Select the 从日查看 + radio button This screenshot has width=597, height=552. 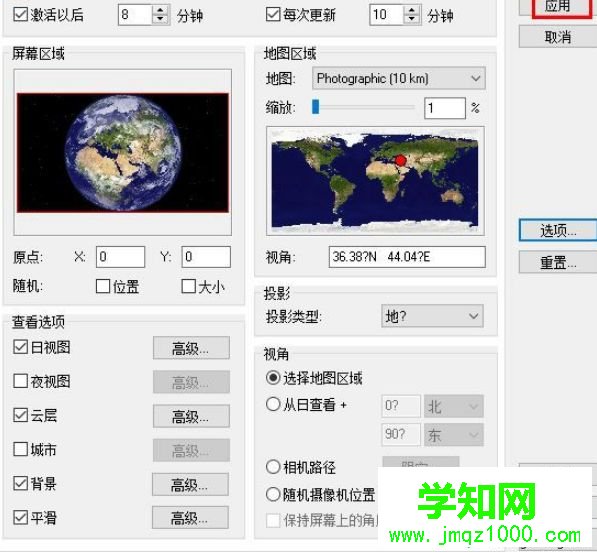pos(273,404)
